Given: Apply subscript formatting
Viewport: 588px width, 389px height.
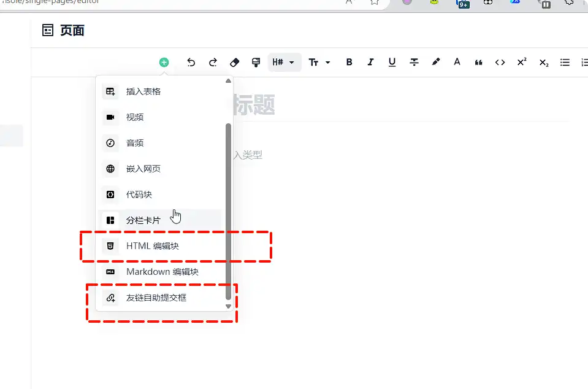Looking at the screenshot, I should click(544, 62).
